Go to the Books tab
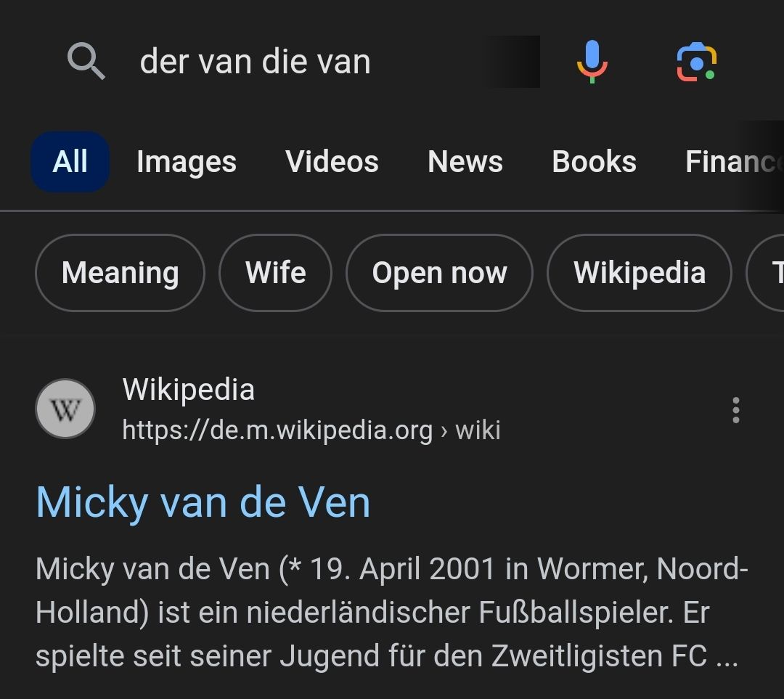This screenshot has height=699, width=784. pyautogui.click(x=594, y=162)
